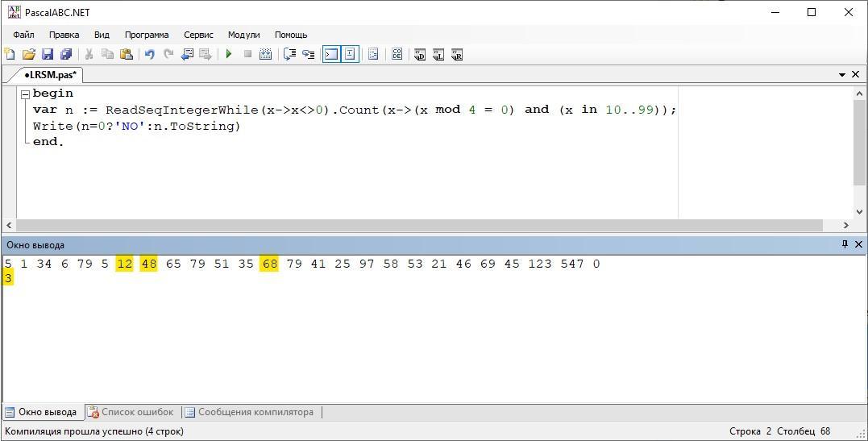Screen dimensions: 868x441
Task: Save the current file with floppy icon
Action: tap(48, 54)
